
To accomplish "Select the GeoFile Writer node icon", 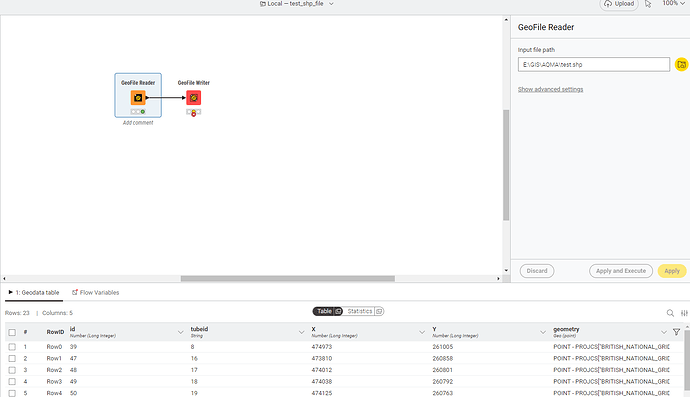I will pos(194,98).
